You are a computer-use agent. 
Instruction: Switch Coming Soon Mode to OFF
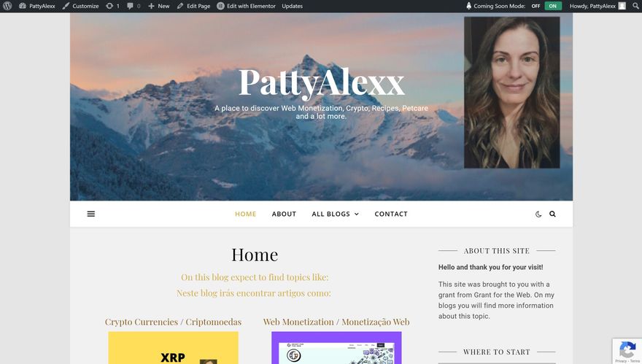point(535,6)
